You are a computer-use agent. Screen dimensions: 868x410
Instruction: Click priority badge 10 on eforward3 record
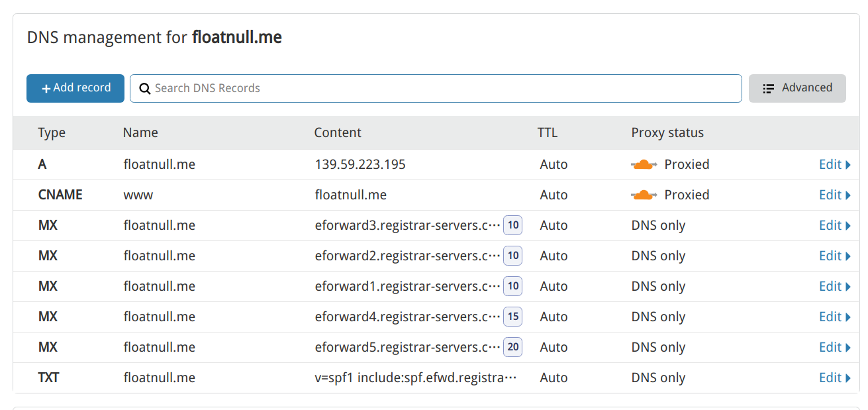[x=513, y=225]
